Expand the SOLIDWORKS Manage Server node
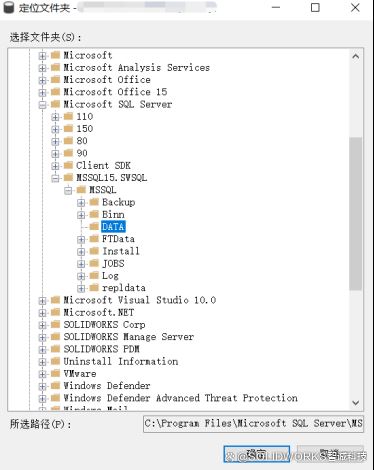Image resolution: width=374 pixels, height=470 pixels. click(x=42, y=337)
